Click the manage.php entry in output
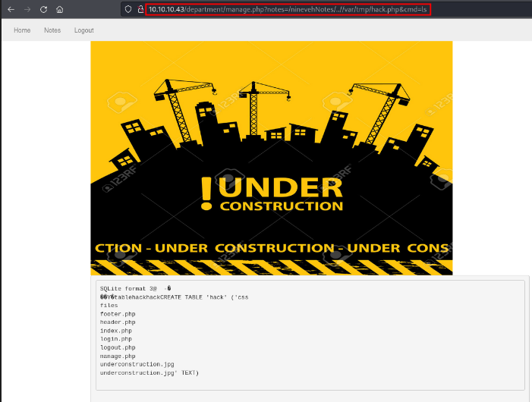532x402 pixels. pyautogui.click(x=117, y=356)
